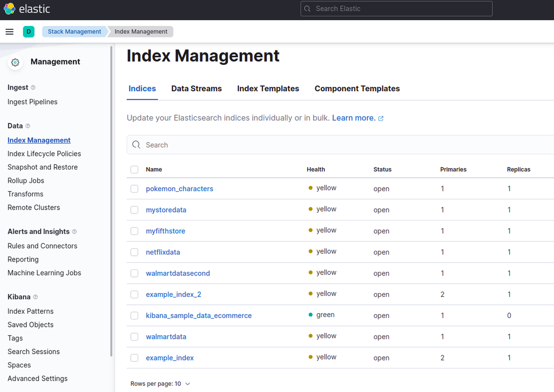554x392 pixels.
Task: Check the pokemon_characters row checkbox
Action: pyautogui.click(x=134, y=189)
